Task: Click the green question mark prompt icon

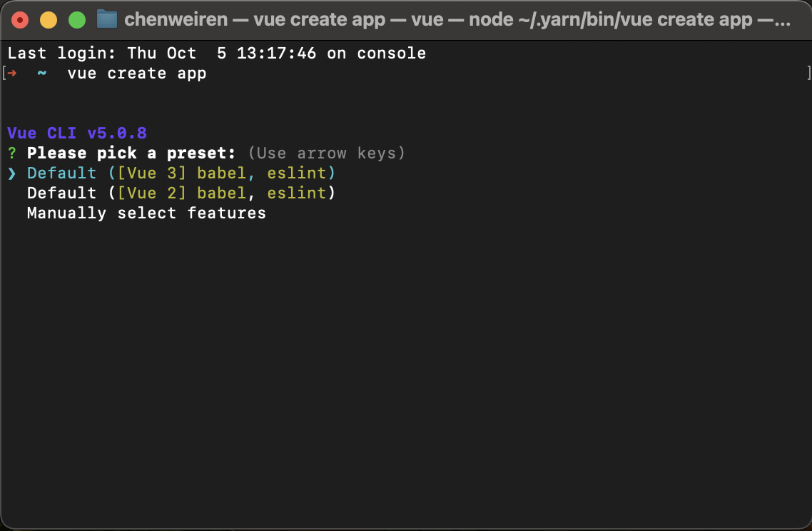Action: (x=10, y=153)
